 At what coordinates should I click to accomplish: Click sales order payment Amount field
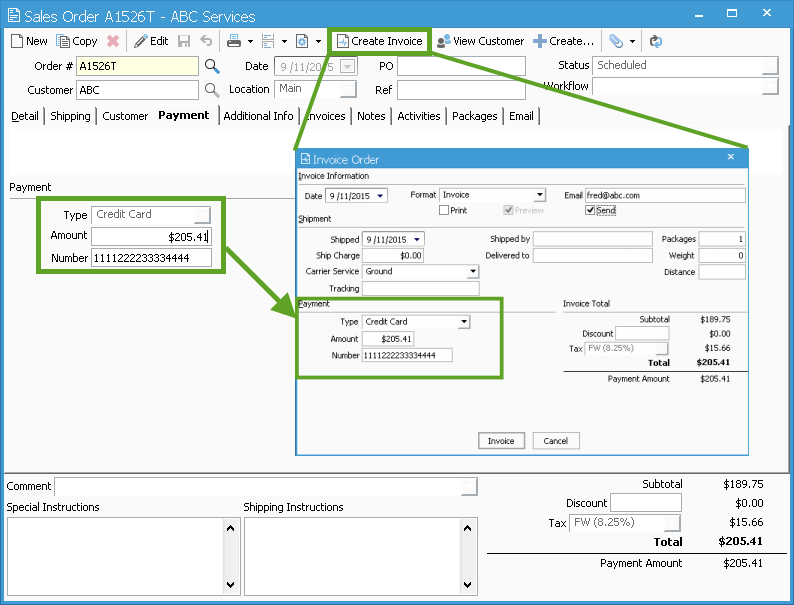click(151, 236)
